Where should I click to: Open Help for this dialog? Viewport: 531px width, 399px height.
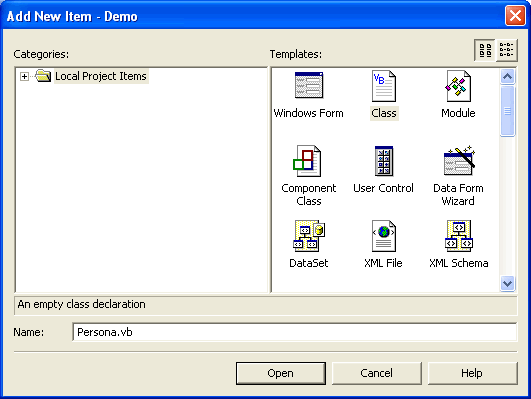pos(472,373)
